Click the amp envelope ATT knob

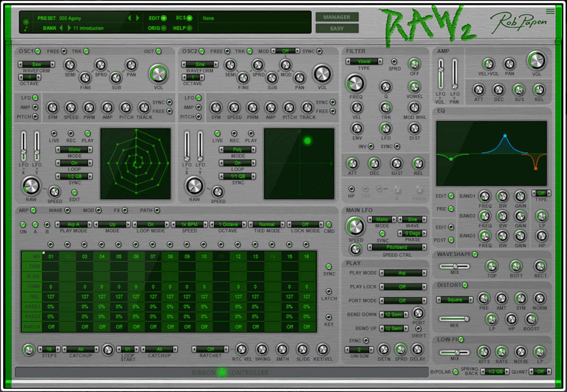479,90
